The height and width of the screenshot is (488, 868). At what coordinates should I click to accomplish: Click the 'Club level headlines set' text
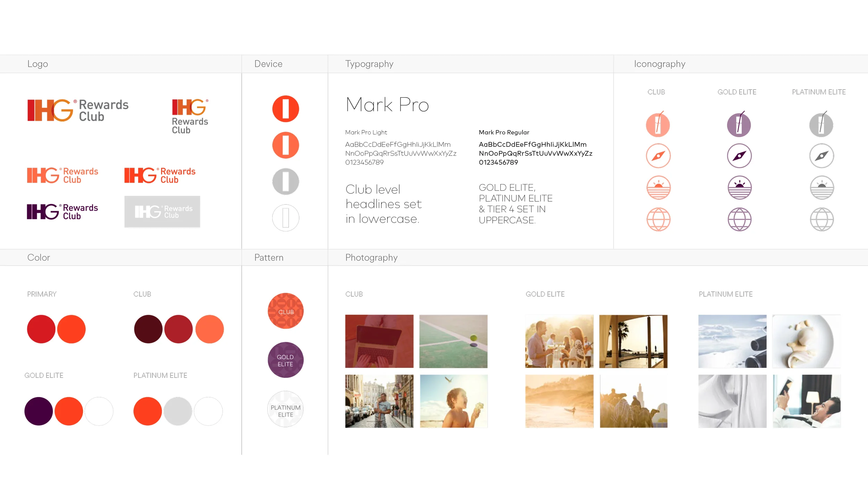coord(383,204)
